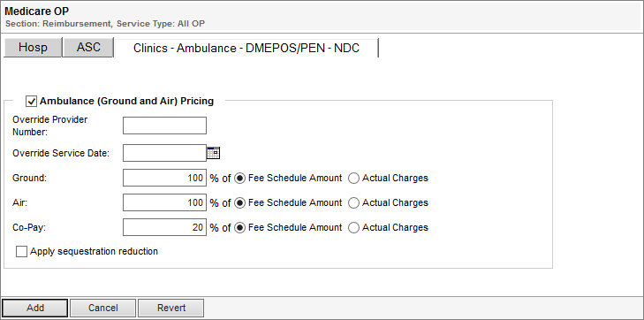
Task: Open Clinics - Ambulance - DMEPOS/PEN - NDC tab
Action: (246, 48)
